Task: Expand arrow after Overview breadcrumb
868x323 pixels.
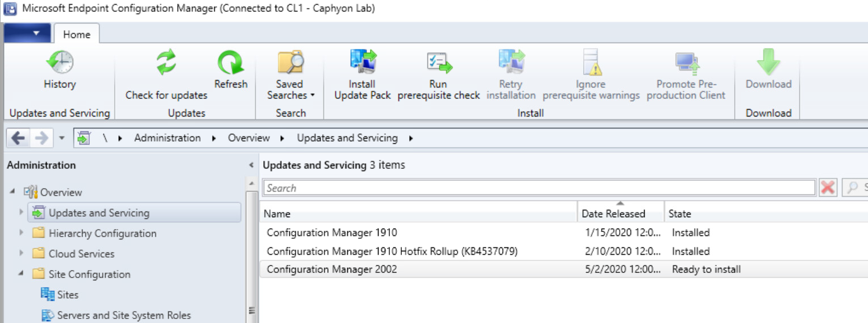Action: (283, 138)
